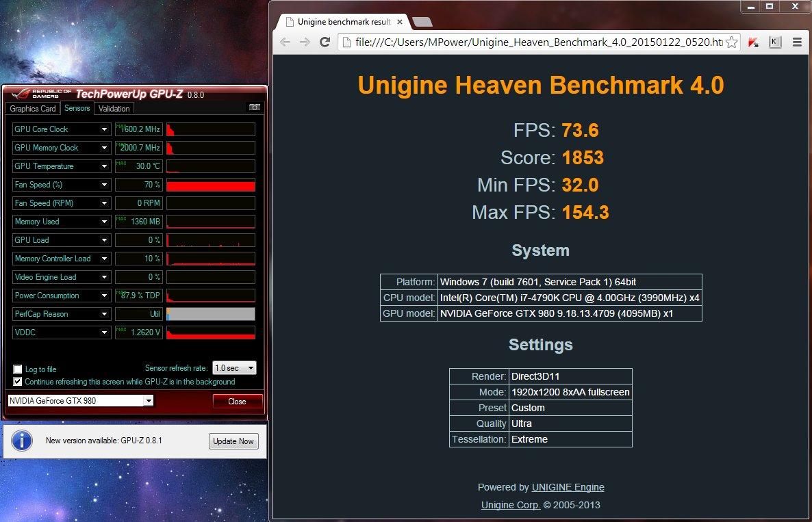Open the Power Consumption sensor dropdown

(104, 296)
